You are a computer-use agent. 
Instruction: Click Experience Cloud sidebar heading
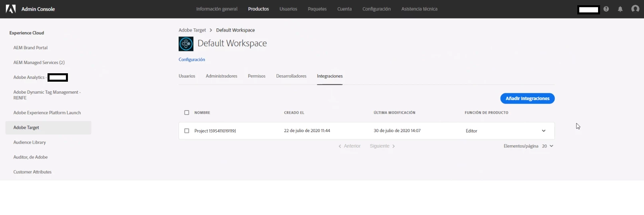tap(26, 33)
